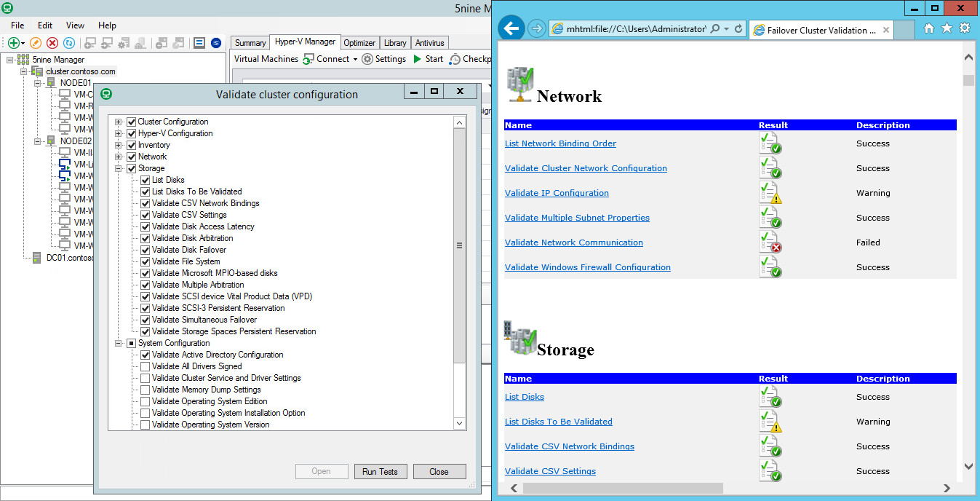Click warning result icon for List Disks To Be Validated
This screenshot has height=501, width=980.
[770, 422]
